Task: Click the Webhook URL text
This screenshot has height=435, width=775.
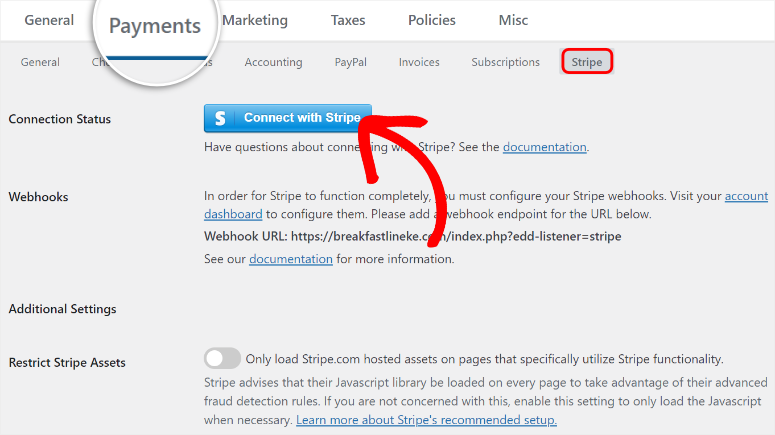Action: coord(412,237)
